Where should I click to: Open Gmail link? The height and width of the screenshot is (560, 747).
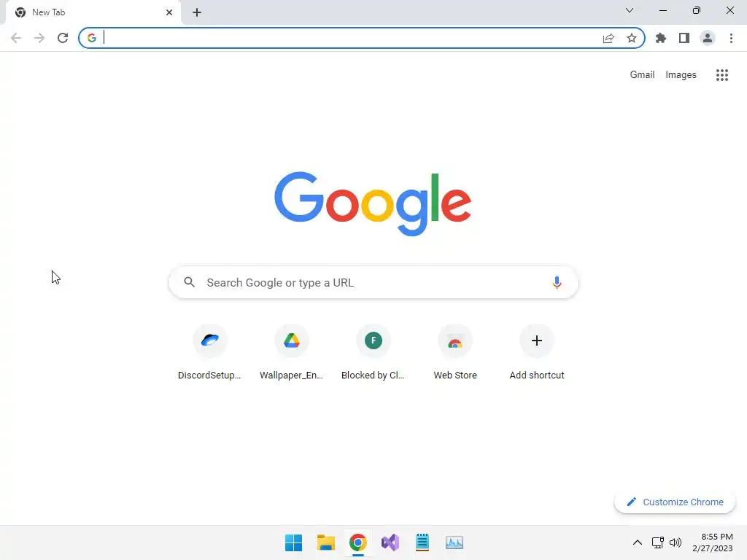pos(642,75)
